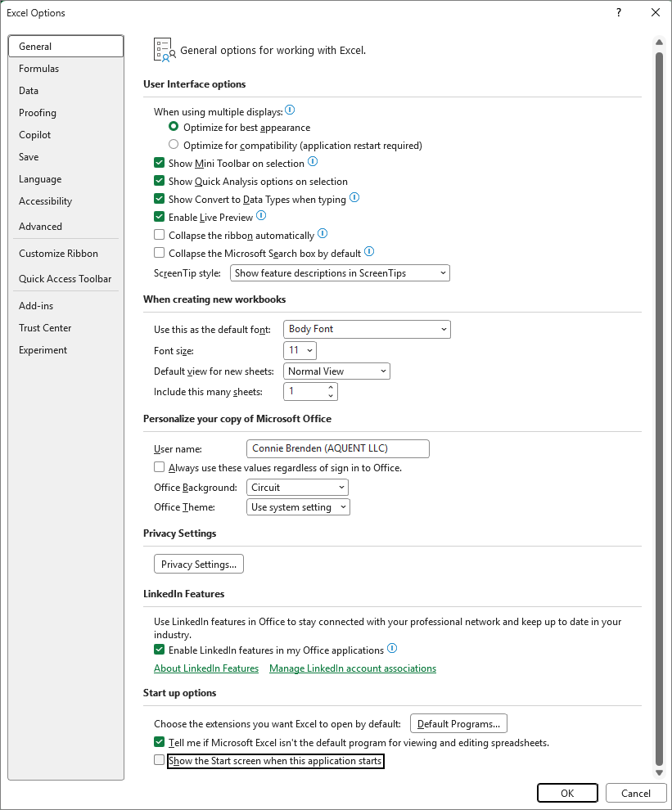Click info icon next to Collapse Search box
Viewport: 672px width, 810px height.
[x=369, y=252]
